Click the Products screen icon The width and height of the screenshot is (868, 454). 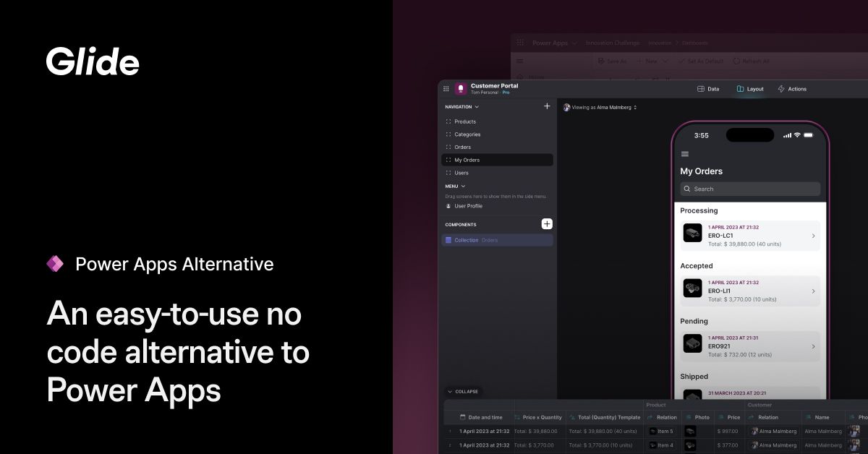pyautogui.click(x=448, y=121)
